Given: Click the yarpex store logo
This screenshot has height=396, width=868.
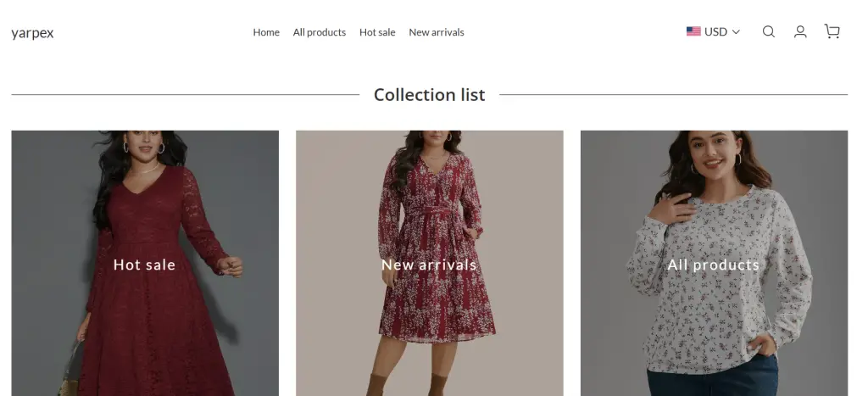Looking at the screenshot, I should (32, 33).
